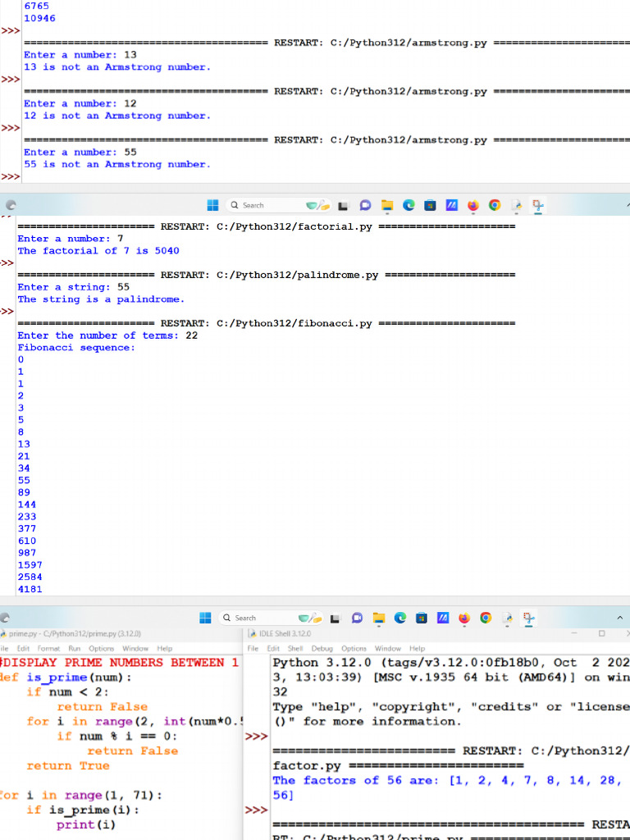Open Chrome in taskbar above factorial output

click(494, 205)
